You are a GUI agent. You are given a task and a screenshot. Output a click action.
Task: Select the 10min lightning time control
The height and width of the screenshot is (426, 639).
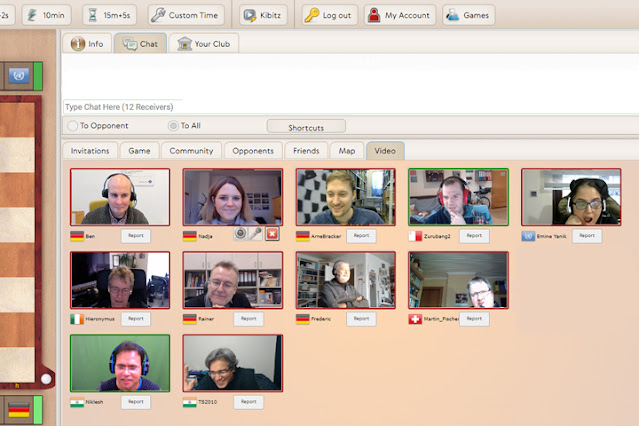tap(46, 15)
